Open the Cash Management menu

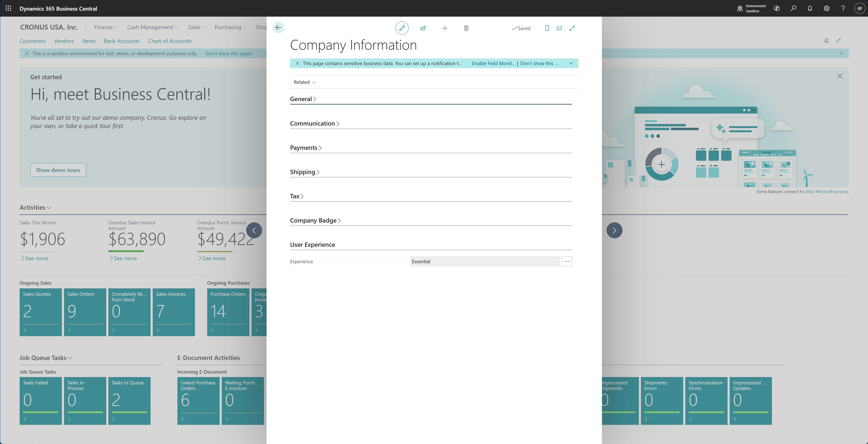153,27
